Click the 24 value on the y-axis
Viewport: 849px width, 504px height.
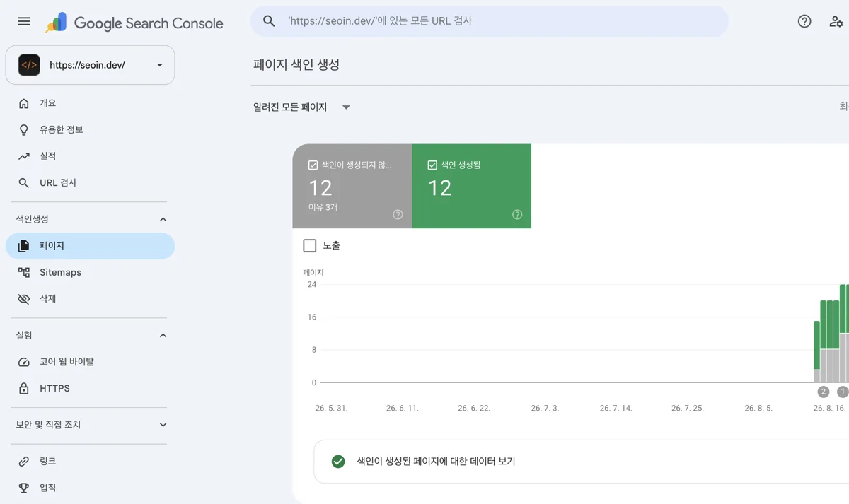[311, 284]
